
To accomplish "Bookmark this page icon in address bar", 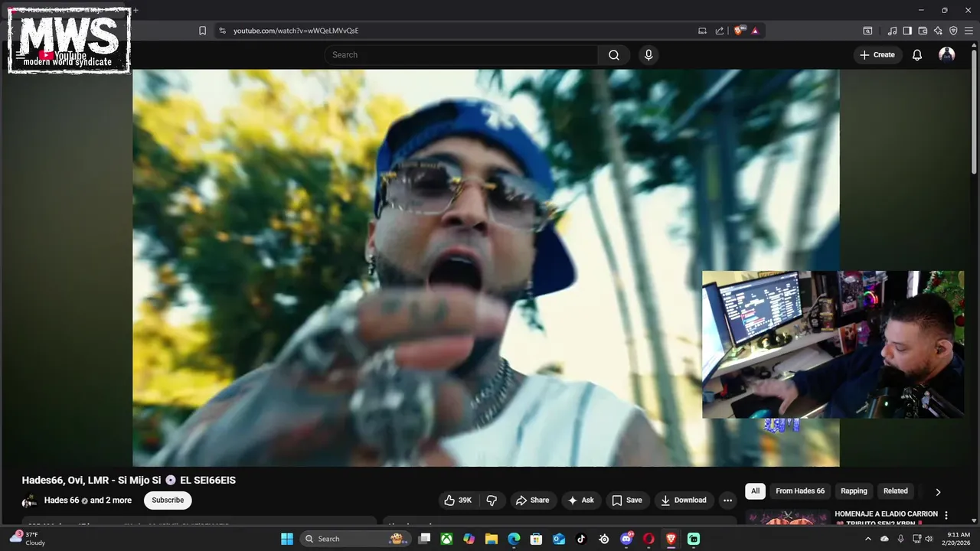I will [202, 31].
